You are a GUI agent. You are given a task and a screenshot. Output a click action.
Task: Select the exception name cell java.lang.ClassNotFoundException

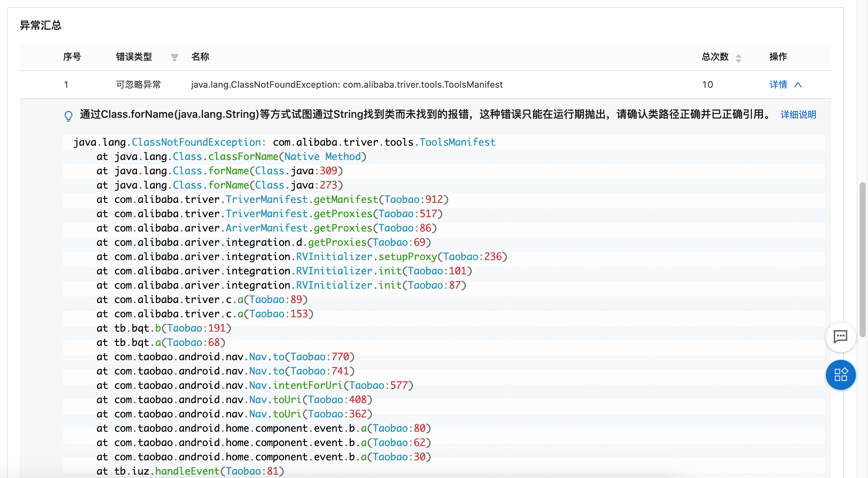coord(347,85)
